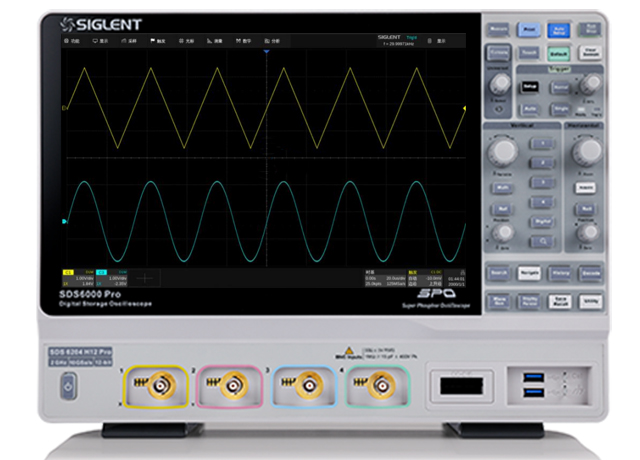Image resolution: width=640 pixels, height=460 pixels.
Task: Select the cyan C2 ground level marker
Action: click(64, 222)
